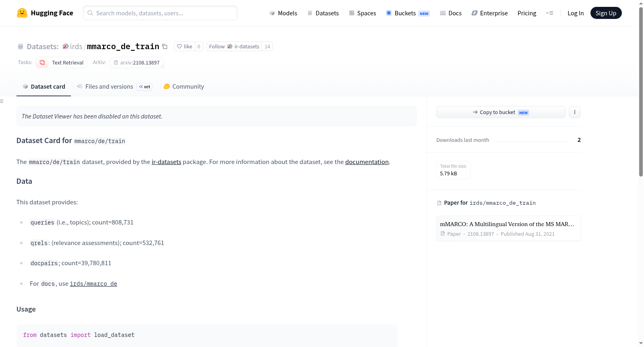Like the mmarco_de_train dataset
Viewport: 644px width, 347px height.
[x=184, y=46]
